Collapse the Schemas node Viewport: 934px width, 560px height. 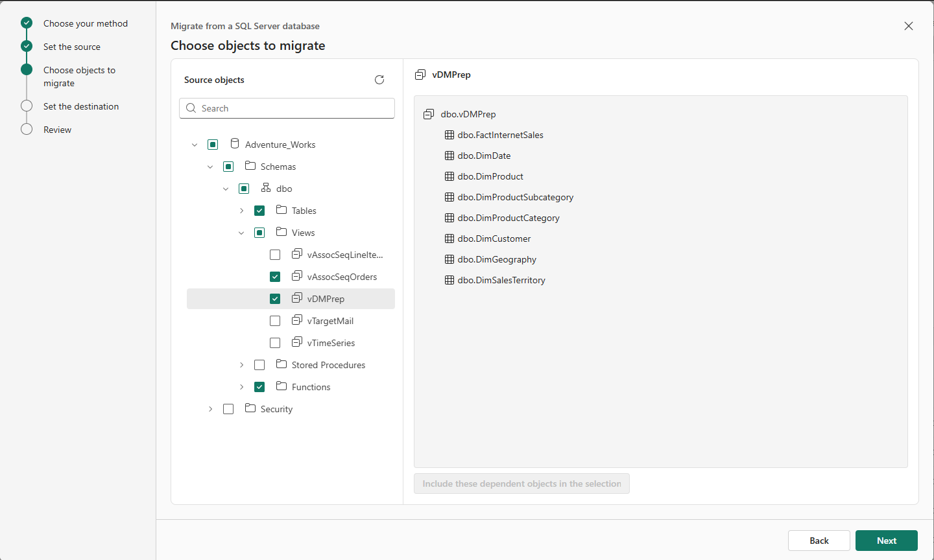point(210,167)
